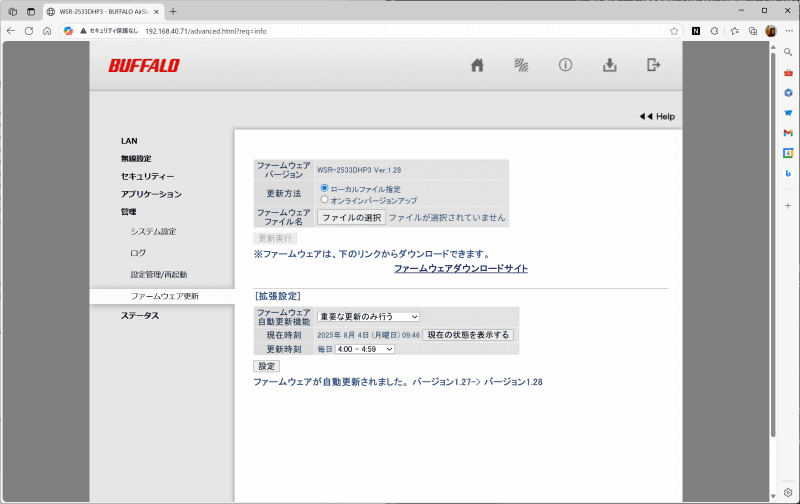Open the ファームウェア自動更新機能 dropdown

368,317
